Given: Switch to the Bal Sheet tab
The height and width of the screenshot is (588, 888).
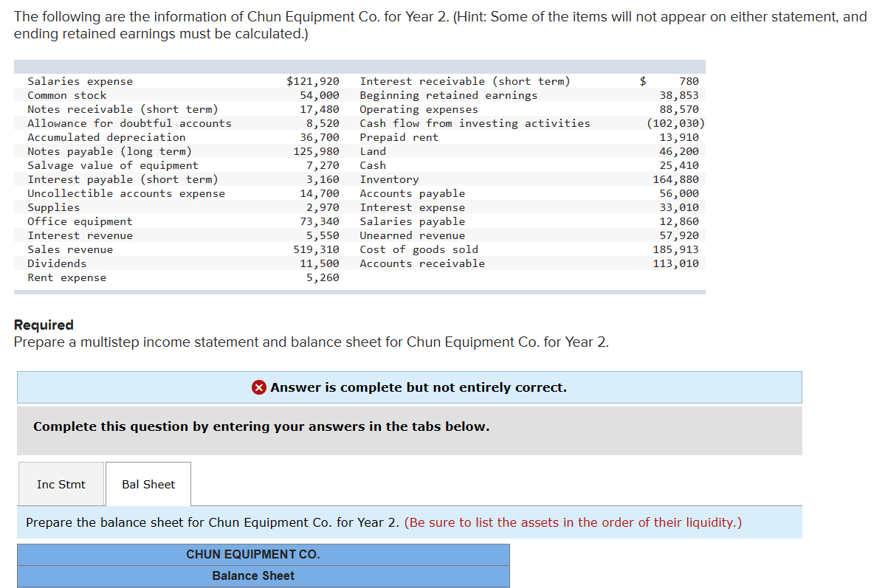Looking at the screenshot, I should (x=148, y=484).
